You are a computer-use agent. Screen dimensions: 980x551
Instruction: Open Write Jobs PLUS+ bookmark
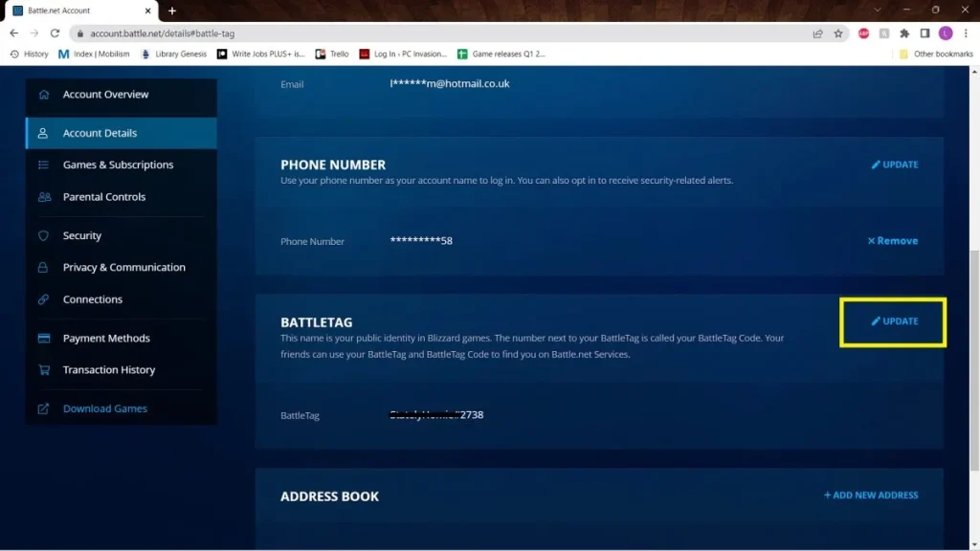(260, 55)
